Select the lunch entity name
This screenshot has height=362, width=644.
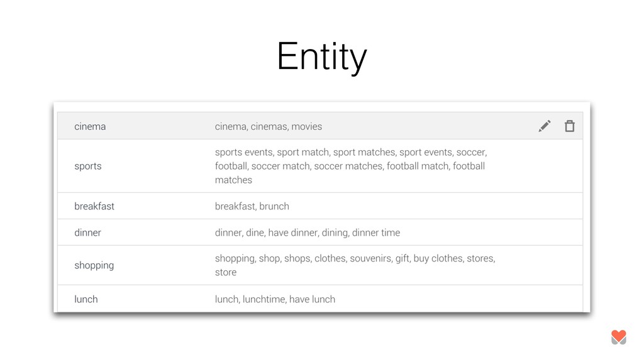click(x=86, y=299)
